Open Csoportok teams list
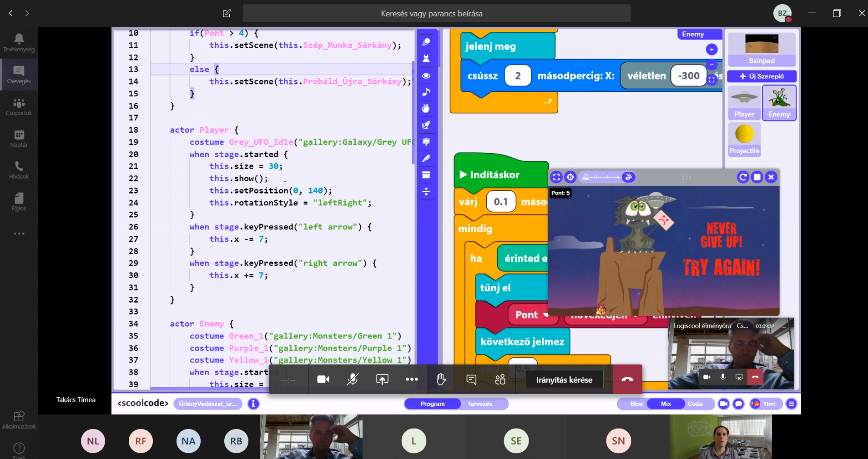Image resolution: width=868 pixels, height=459 pixels. (x=19, y=106)
